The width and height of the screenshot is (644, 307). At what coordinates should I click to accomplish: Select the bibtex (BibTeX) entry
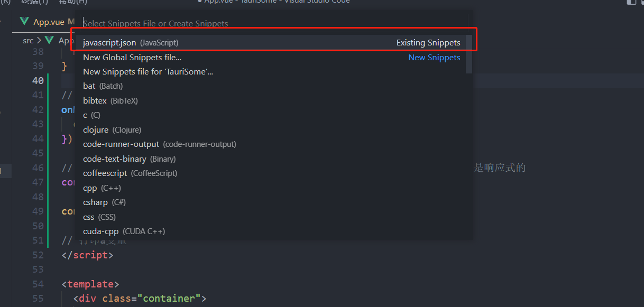tap(272, 100)
